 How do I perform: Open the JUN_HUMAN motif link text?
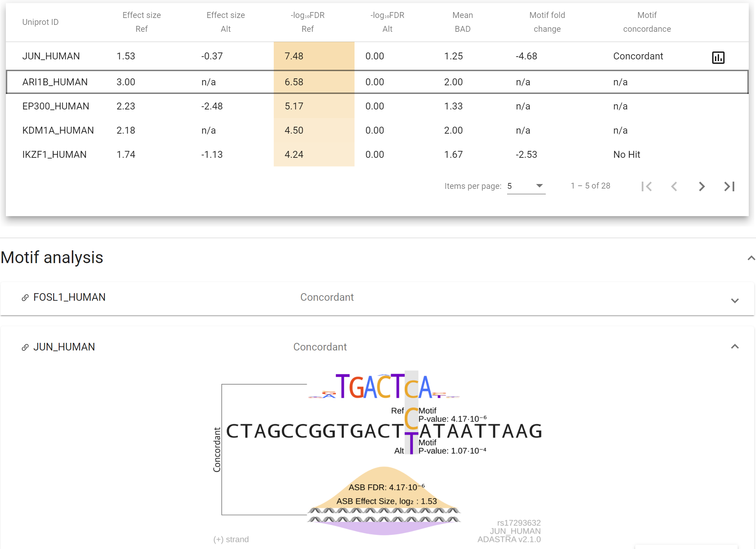tap(64, 347)
